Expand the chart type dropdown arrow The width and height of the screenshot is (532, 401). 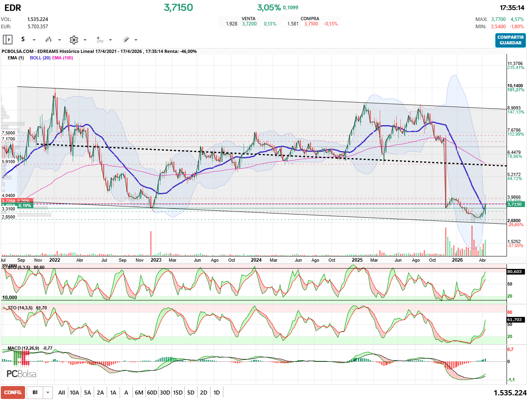point(59,40)
